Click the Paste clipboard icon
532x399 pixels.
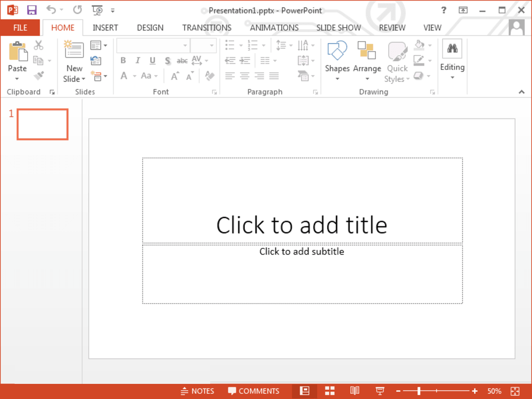click(x=18, y=51)
